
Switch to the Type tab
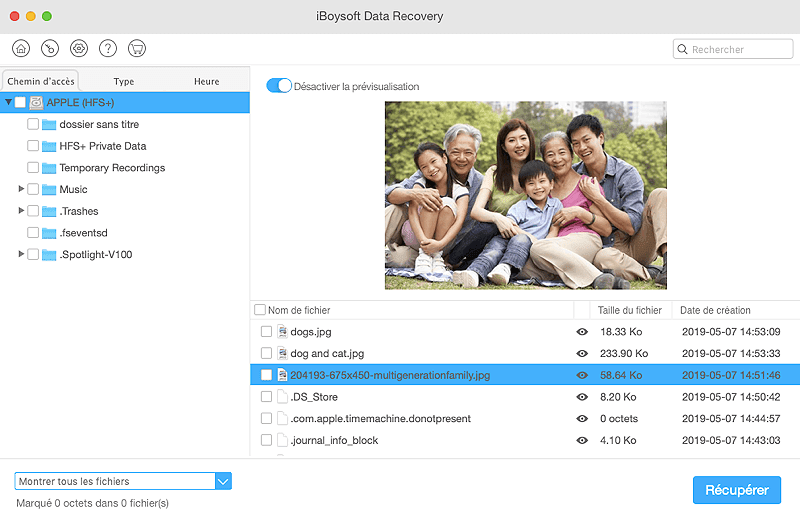(124, 81)
